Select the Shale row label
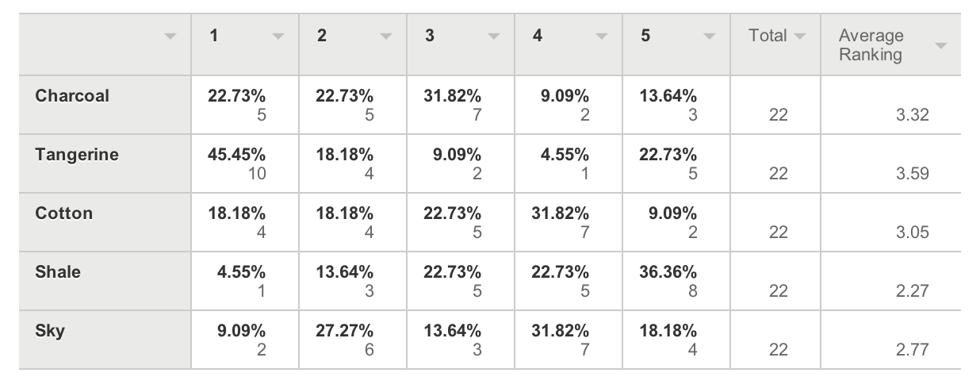The image size is (980, 392). (58, 272)
